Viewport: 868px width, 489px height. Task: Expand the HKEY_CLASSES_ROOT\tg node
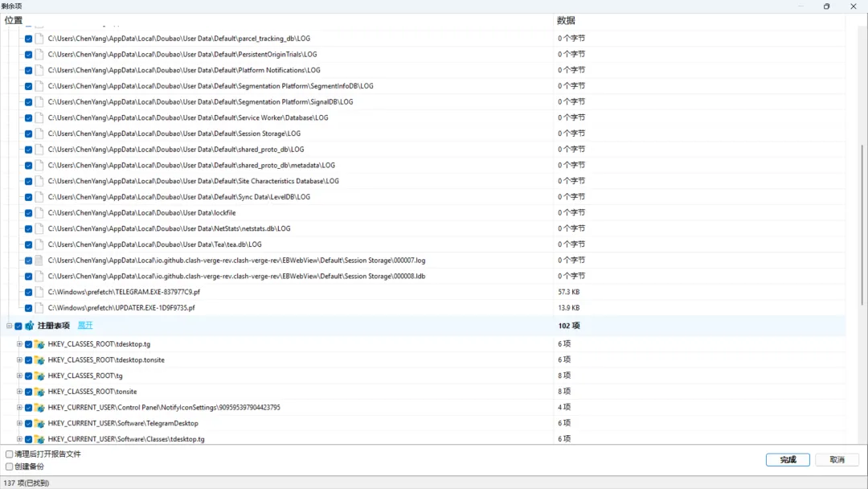pos(19,376)
